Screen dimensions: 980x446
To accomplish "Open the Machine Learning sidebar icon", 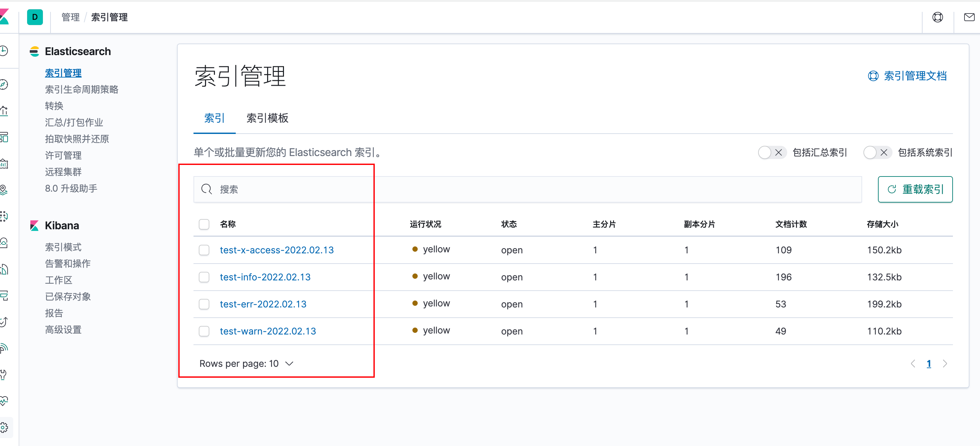I will click(4, 216).
